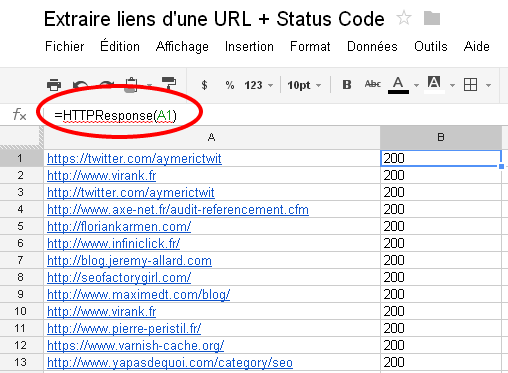Star this spreadsheet document
The width and height of the screenshot is (508, 373).
point(404,18)
